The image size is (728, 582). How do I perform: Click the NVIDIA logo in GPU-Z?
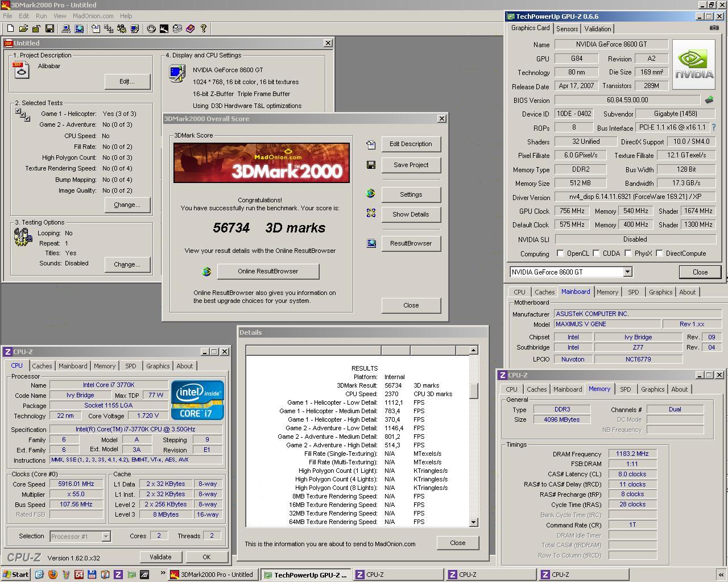(693, 64)
